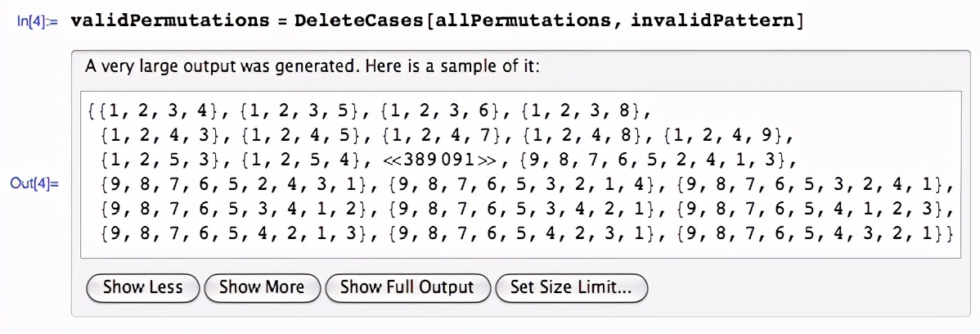The height and width of the screenshot is (334, 980).
Task: Open the Show Full Output button
Action: pos(407,287)
